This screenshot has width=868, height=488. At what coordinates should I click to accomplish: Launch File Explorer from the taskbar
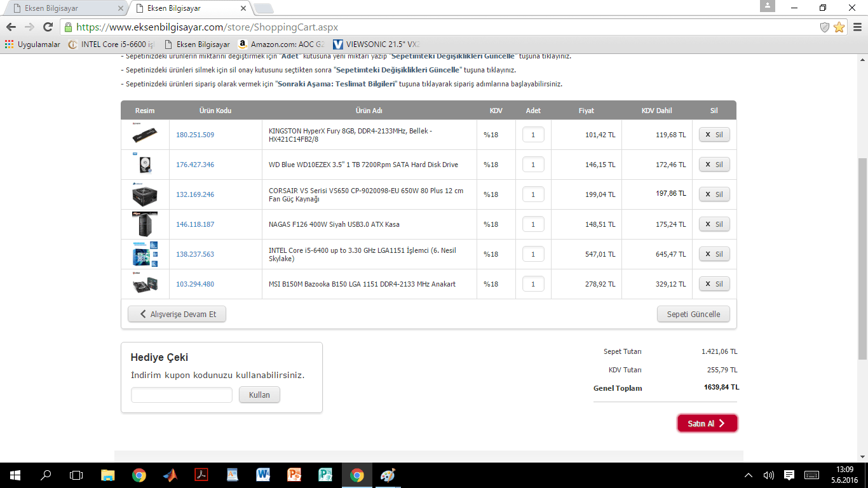(x=107, y=475)
